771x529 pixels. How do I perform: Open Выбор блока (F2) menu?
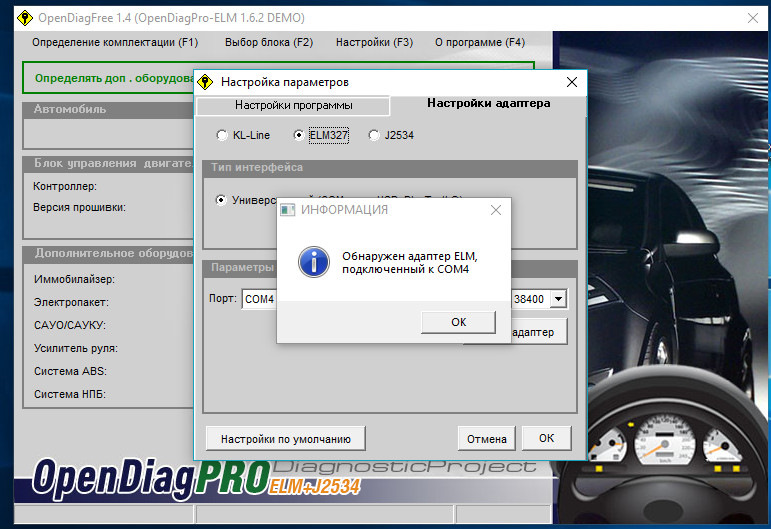[x=269, y=42]
